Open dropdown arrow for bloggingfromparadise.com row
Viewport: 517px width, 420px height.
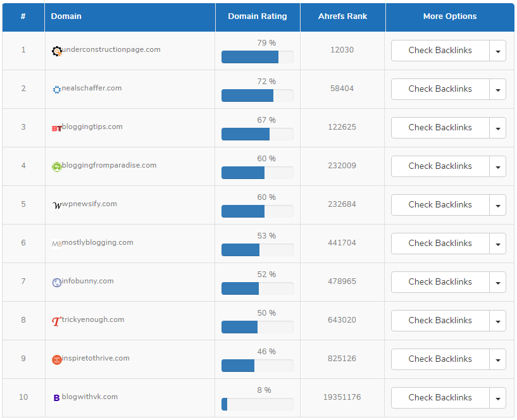pyautogui.click(x=498, y=166)
